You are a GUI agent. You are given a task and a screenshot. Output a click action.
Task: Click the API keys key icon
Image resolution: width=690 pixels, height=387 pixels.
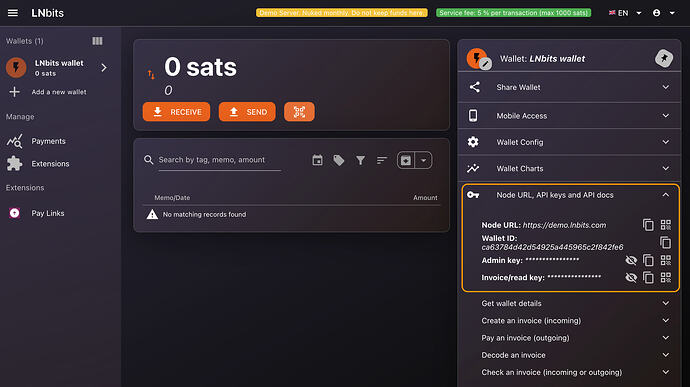click(x=473, y=195)
